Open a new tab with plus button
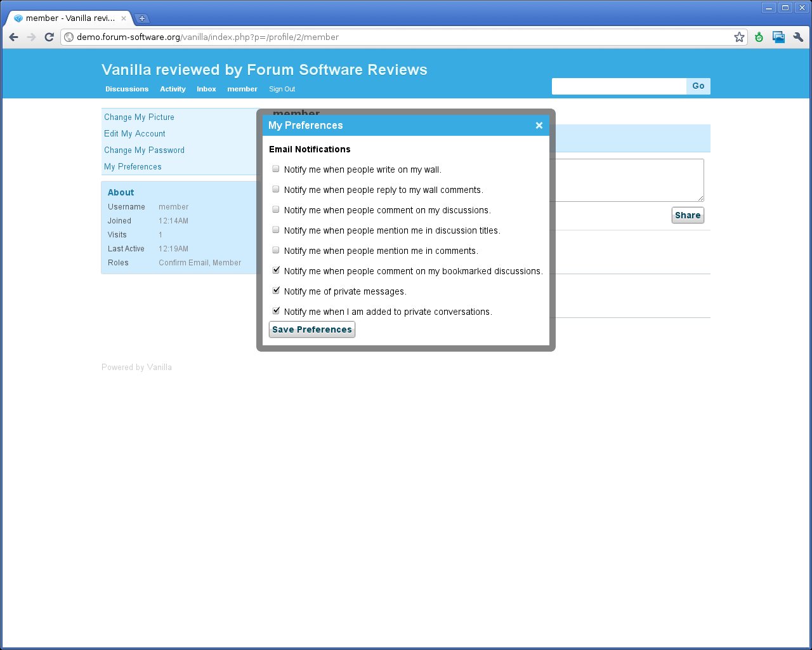The height and width of the screenshot is (650, 812). (x=142, y=18)
